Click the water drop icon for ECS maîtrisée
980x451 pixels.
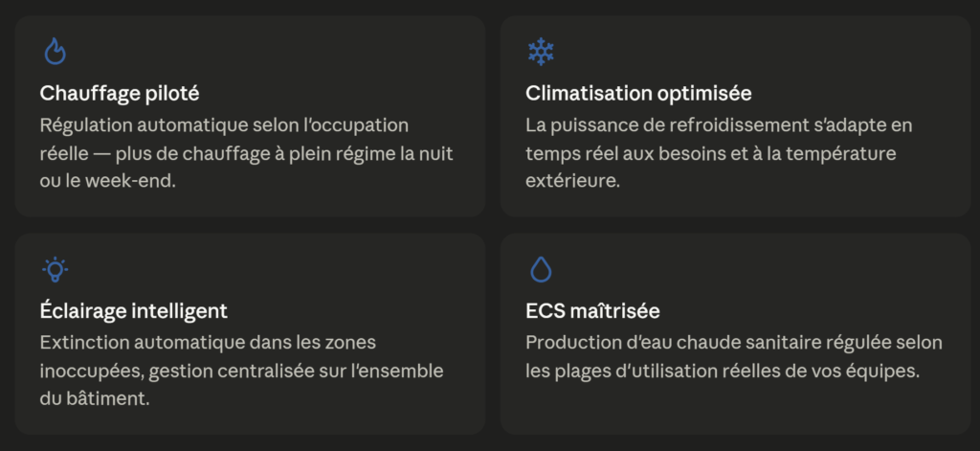coord(541,269)
